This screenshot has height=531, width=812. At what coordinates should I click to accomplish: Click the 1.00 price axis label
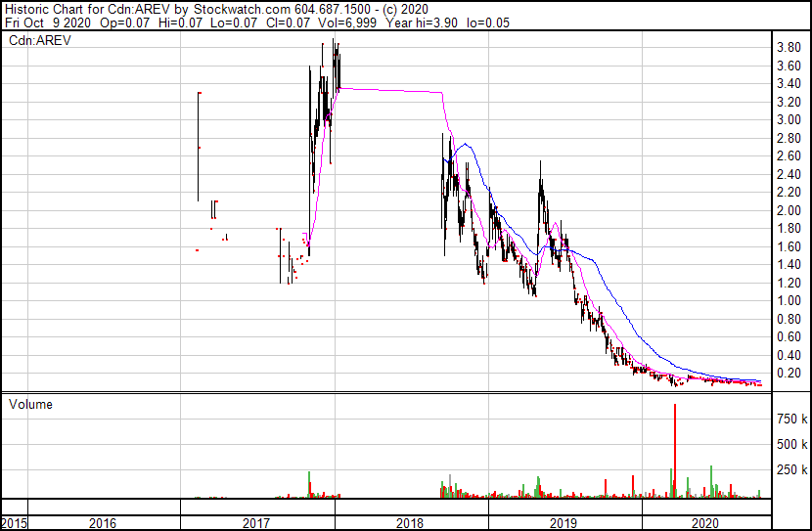(x=789, y=301)
